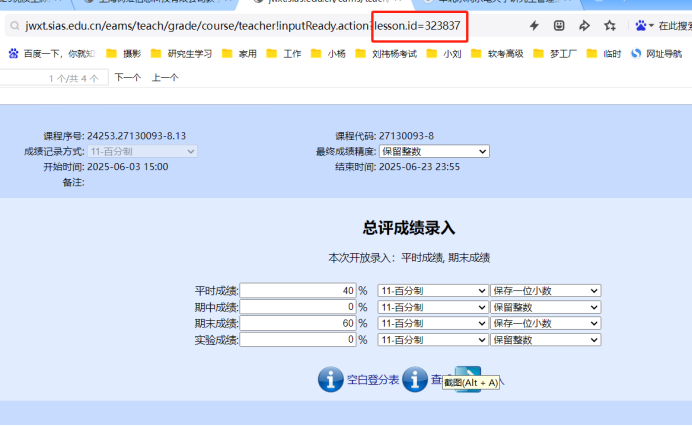692x426 pixels.
Task: Open 期中成绩 precision dropdown 保留整数
Action: (546, 307)
